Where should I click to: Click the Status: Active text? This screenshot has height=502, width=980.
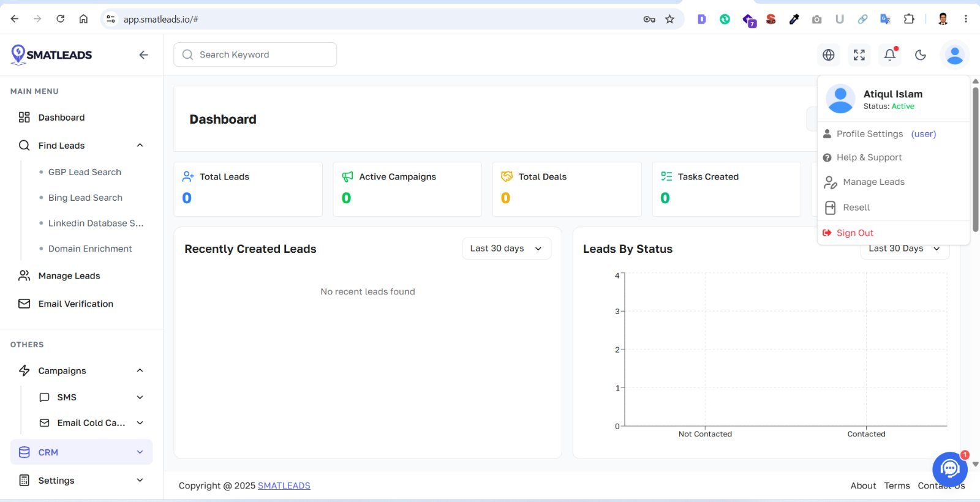(x=889, y=107)
